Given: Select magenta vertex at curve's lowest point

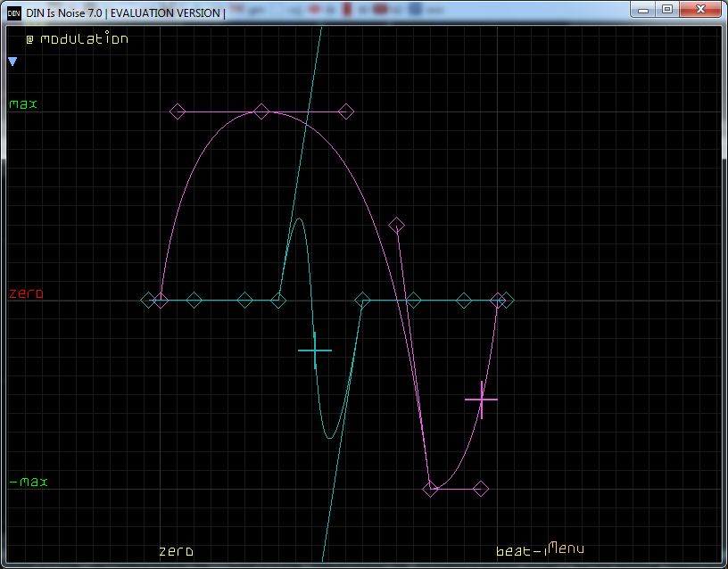Looking at the screenshot, I should tap(431, 489).
